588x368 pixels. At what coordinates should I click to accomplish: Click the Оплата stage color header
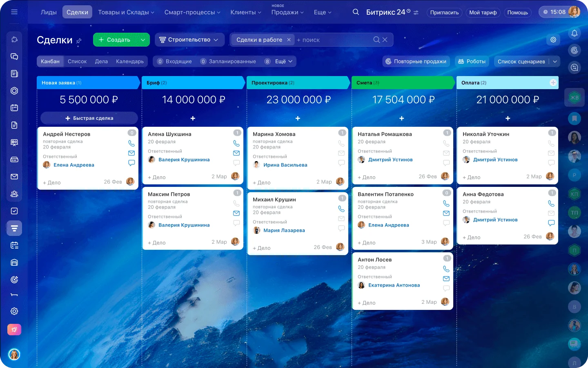(x=502, y=83)
